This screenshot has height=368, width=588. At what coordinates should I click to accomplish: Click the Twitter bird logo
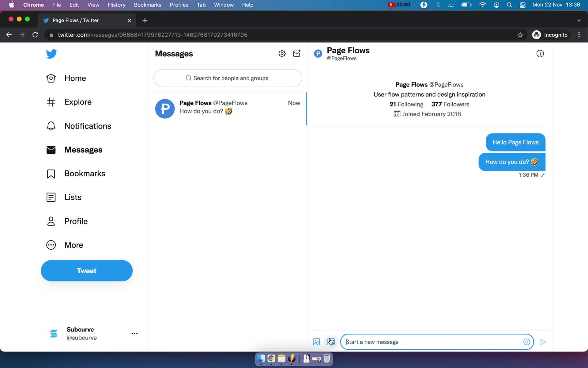51,54
